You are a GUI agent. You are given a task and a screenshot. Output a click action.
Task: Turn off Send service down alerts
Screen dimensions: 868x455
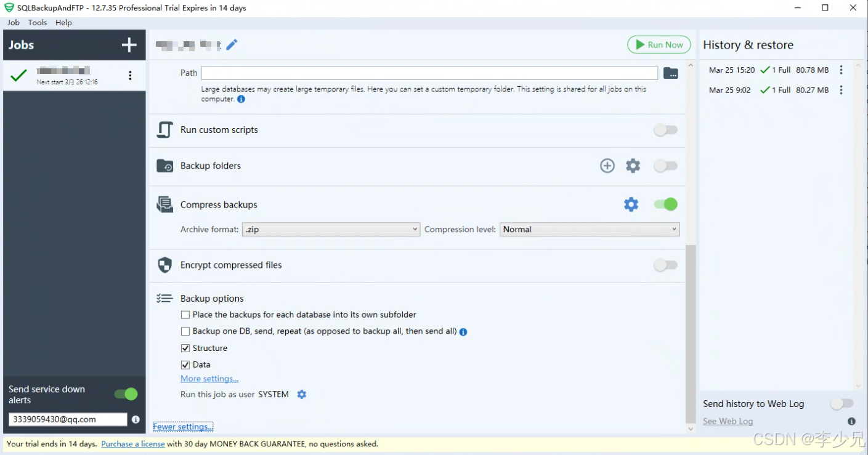point(126,394)
